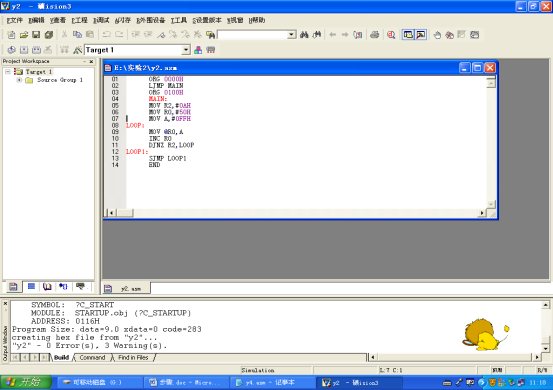The width and height of the screenshot is (553, 390).
Task: Toggle the Project Window view button
Action: coord(408,35)
